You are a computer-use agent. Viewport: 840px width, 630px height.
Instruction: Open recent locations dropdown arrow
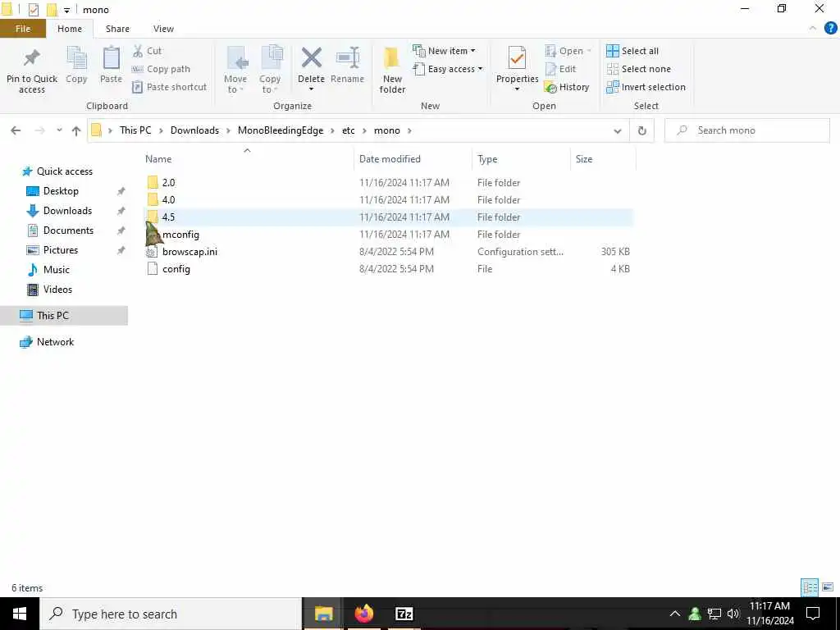tap(59, 130)
